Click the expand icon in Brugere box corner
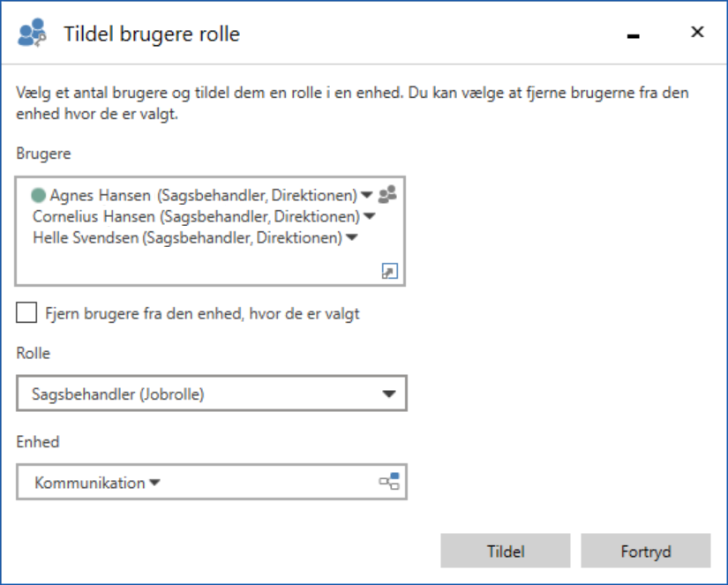 pos(389,272)
